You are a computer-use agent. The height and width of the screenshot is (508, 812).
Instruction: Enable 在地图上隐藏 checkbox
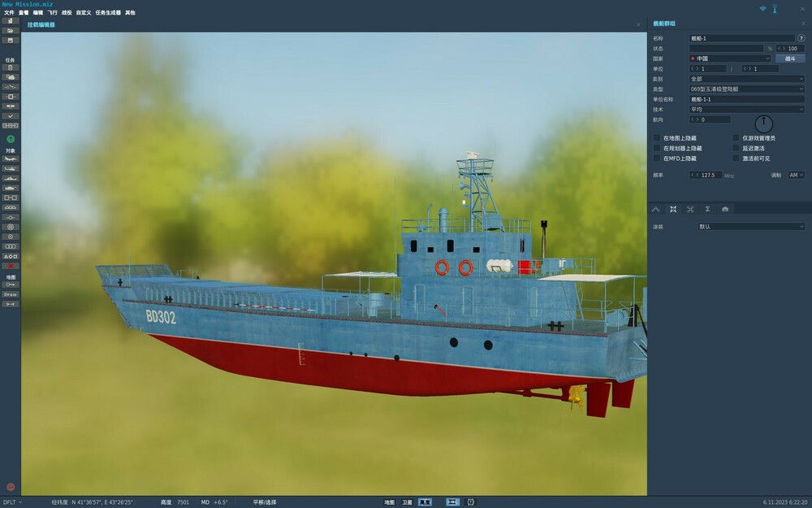pyautogui.click(x=657, y=138)
